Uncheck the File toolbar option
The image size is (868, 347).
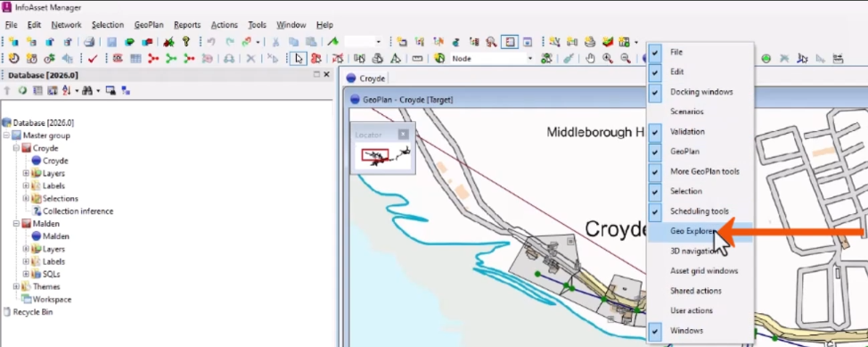point(700,52)
